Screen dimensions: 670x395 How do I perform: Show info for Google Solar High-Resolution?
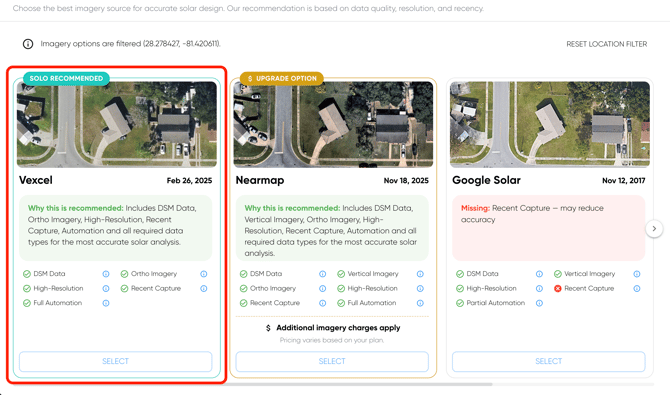click(539, 289)
